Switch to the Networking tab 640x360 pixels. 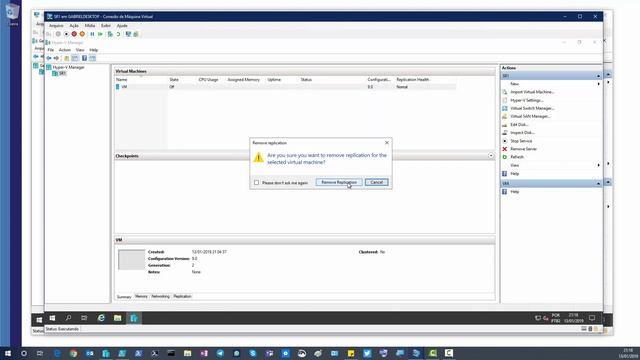160,296
